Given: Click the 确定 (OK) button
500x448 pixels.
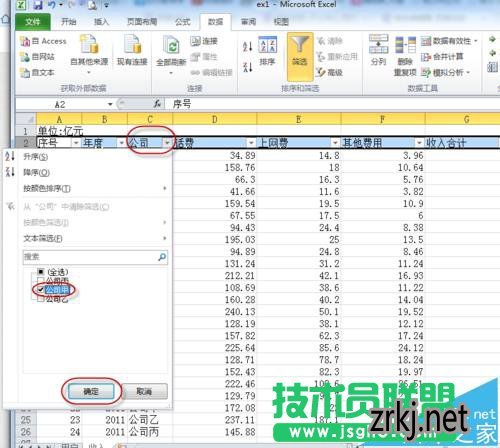Looking at the screenshot, I should tap(91, 391).
